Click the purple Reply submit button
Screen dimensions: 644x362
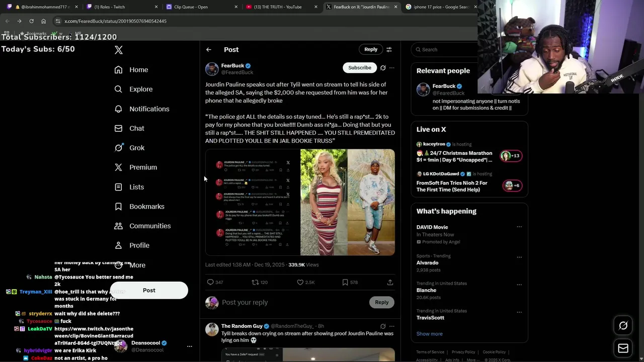(382, 302)
